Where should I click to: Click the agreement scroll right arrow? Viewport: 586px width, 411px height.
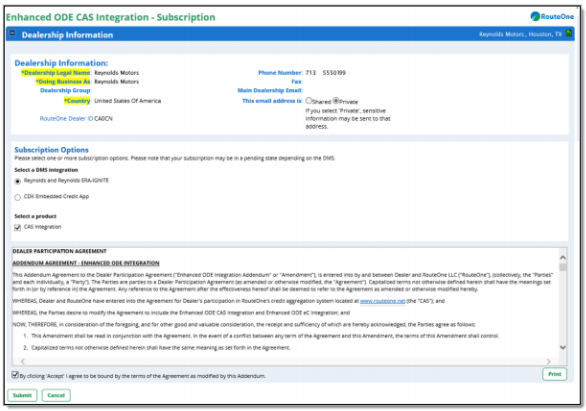(x=549, y=361)
